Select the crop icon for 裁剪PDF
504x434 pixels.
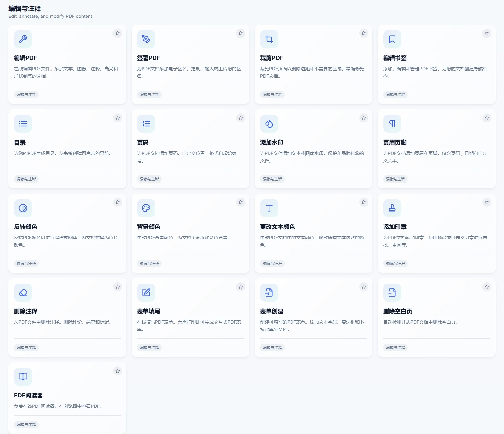pos(269,39)
